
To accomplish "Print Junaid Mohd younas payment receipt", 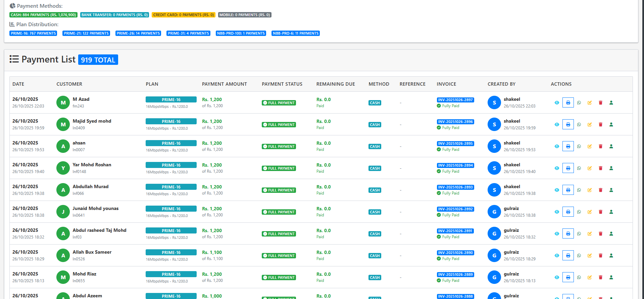I will [x=568, y=212].
